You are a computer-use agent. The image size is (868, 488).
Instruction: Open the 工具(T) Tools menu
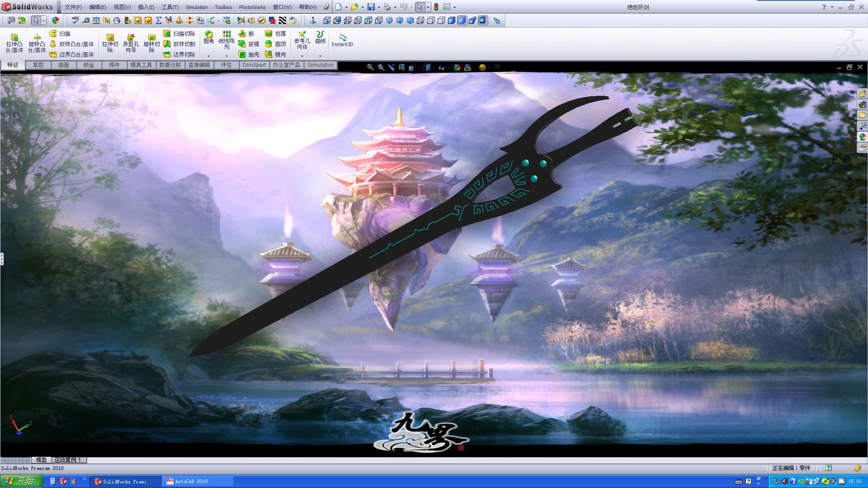pos(170,7)
